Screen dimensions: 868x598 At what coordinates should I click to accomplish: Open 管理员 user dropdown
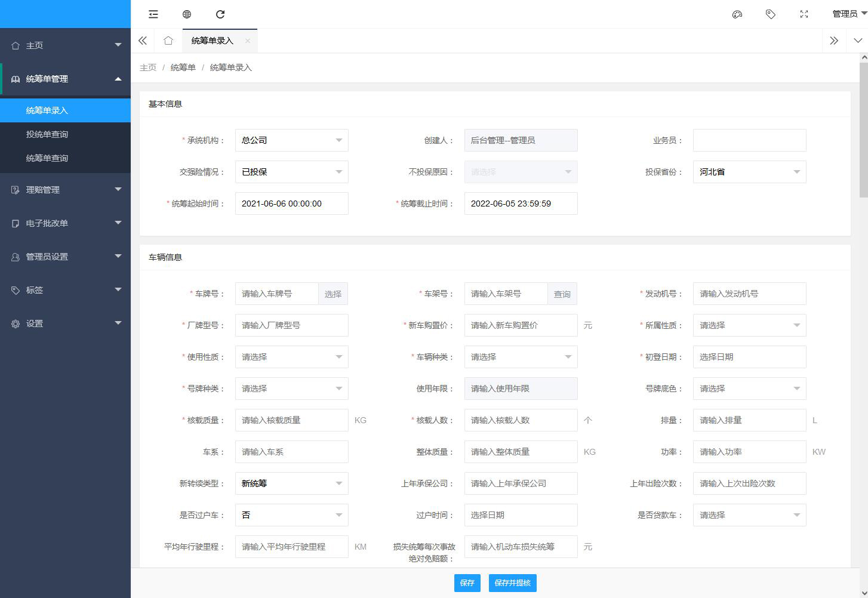point(849,14)
